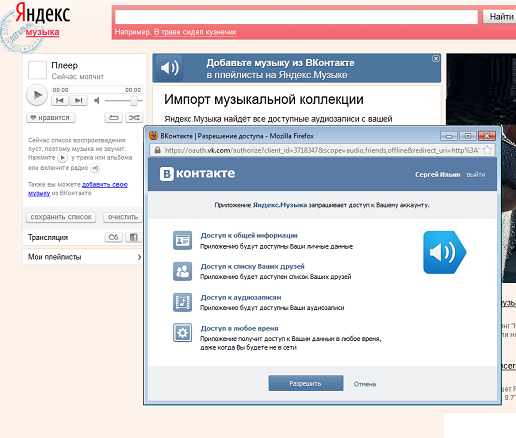Skip to previous track in player

pos(60,100)
